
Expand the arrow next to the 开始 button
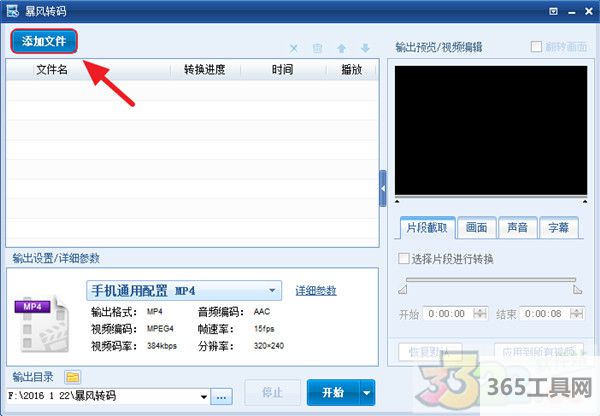coord(367,393)
